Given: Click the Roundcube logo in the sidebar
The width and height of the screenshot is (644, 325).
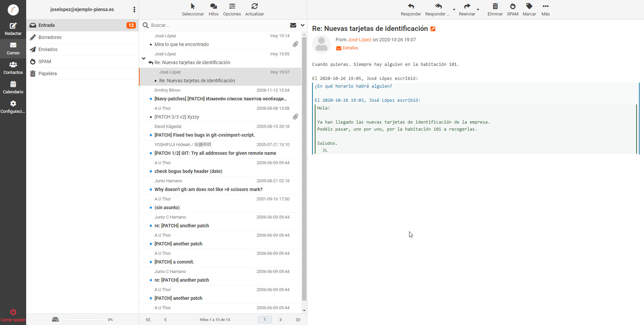Looking at the screenshot, I should (13, 10).
